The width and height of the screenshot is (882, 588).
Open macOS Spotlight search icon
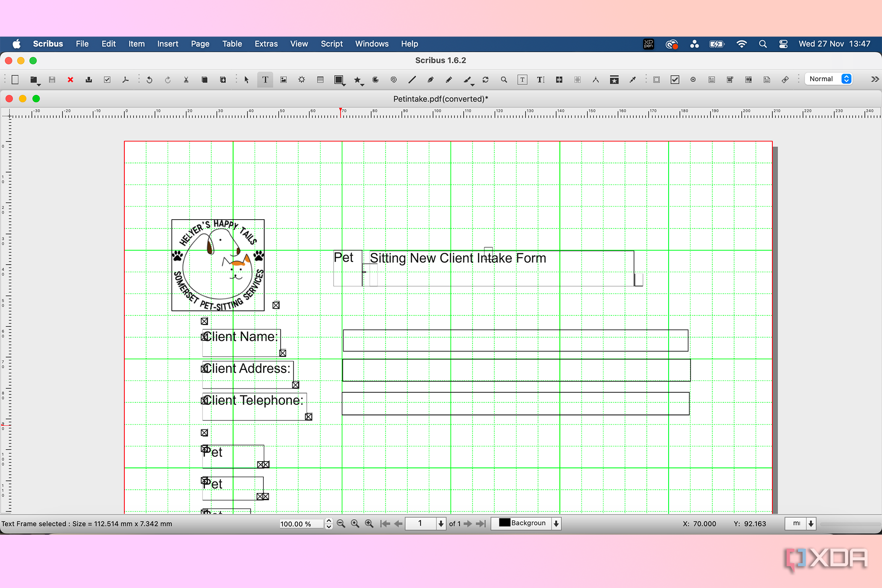point(763,44)
